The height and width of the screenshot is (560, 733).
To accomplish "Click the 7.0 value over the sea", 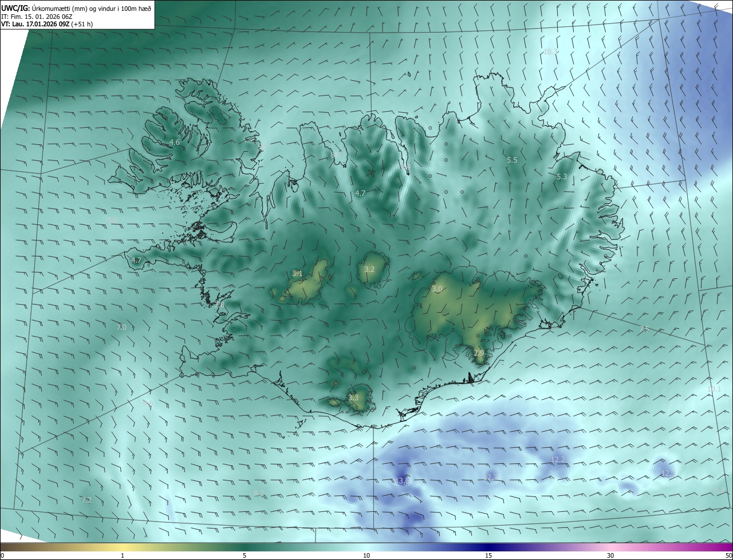I will coord(121,327).
